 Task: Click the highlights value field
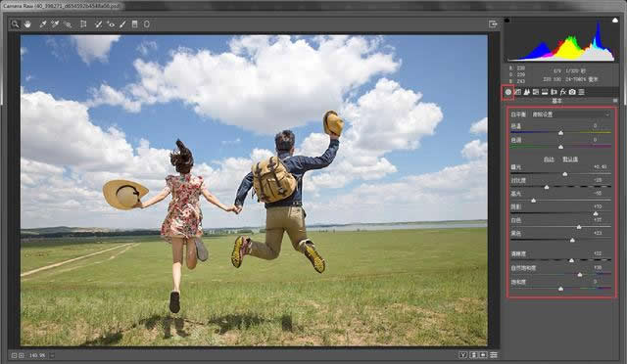(599, 194)
